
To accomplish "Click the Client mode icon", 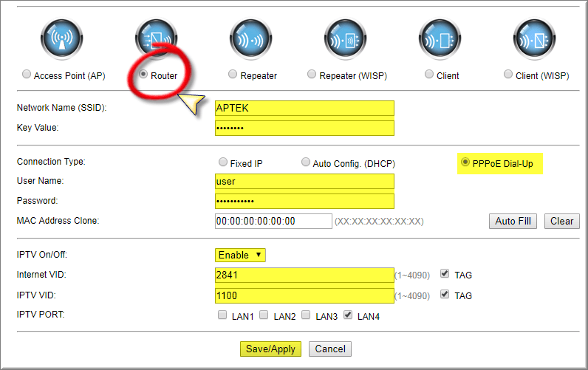I will pyautogui.click(x=440, y=38).
